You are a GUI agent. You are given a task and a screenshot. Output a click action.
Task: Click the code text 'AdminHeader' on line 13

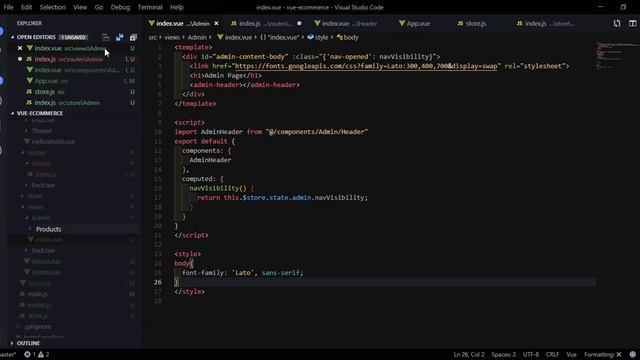tap(210, 160)
